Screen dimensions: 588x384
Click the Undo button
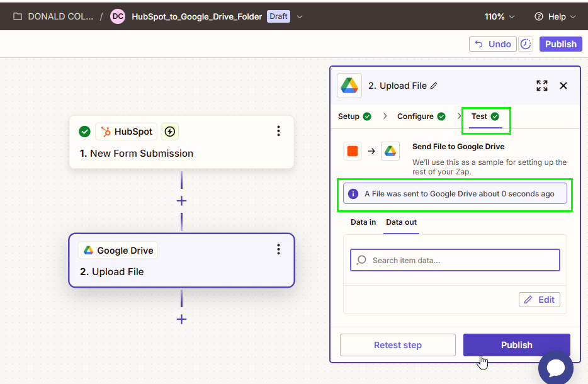493,44
